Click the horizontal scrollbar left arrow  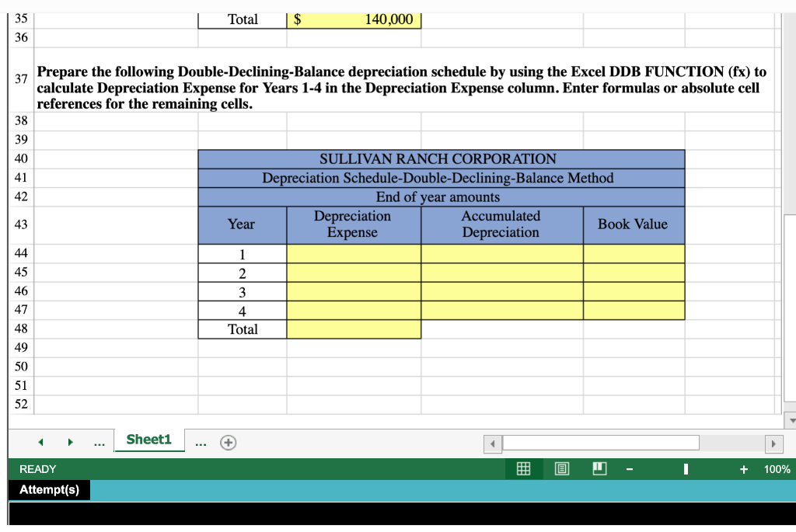point(493,443)
